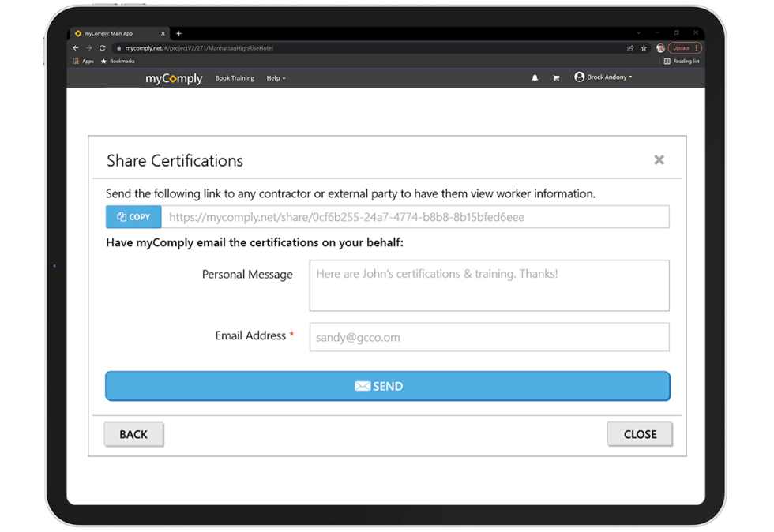Dismiss the Share Certifications dialog via X
The height and width of the screenshot is (532, 774).
[x=659, y=159]
